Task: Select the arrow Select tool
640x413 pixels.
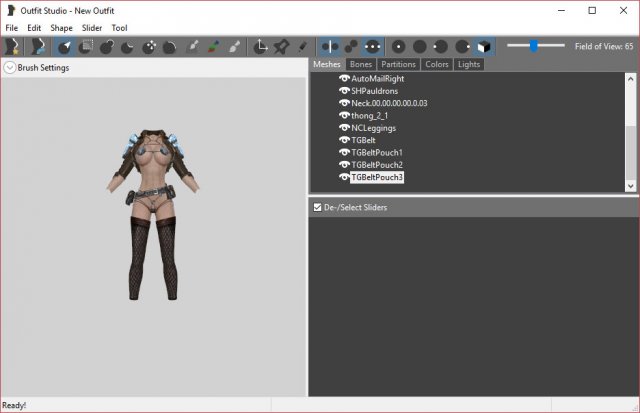Action: 65,46
